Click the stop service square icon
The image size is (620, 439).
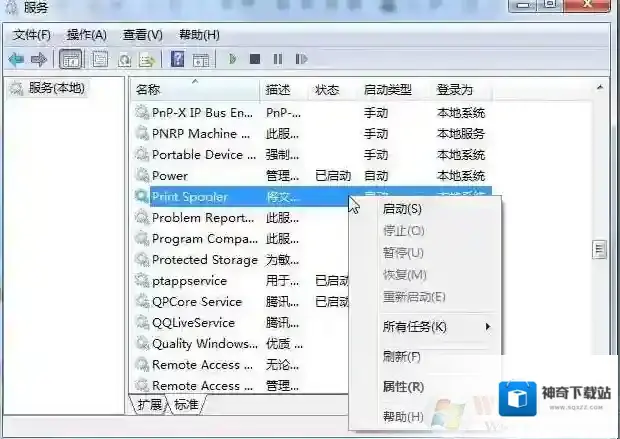255,60
